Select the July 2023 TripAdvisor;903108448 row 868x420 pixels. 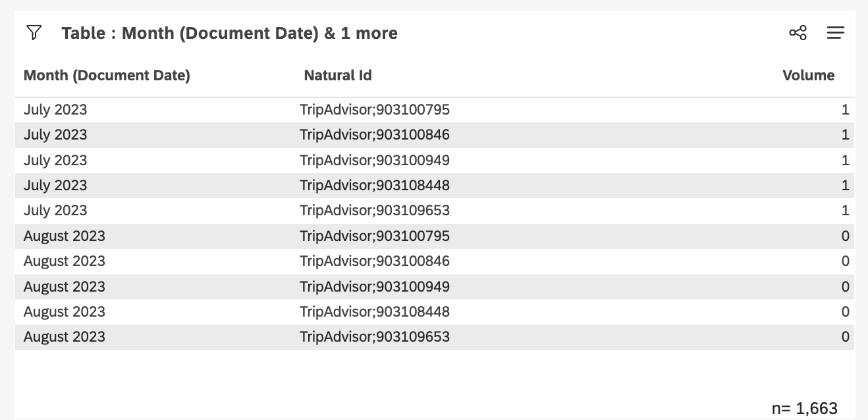click(376, 185)
